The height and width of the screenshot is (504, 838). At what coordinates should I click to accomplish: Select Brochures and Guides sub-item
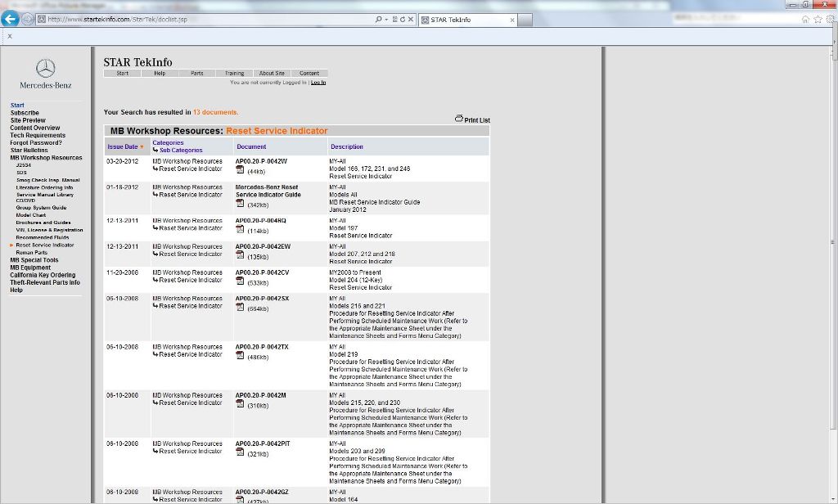[43, 223]
